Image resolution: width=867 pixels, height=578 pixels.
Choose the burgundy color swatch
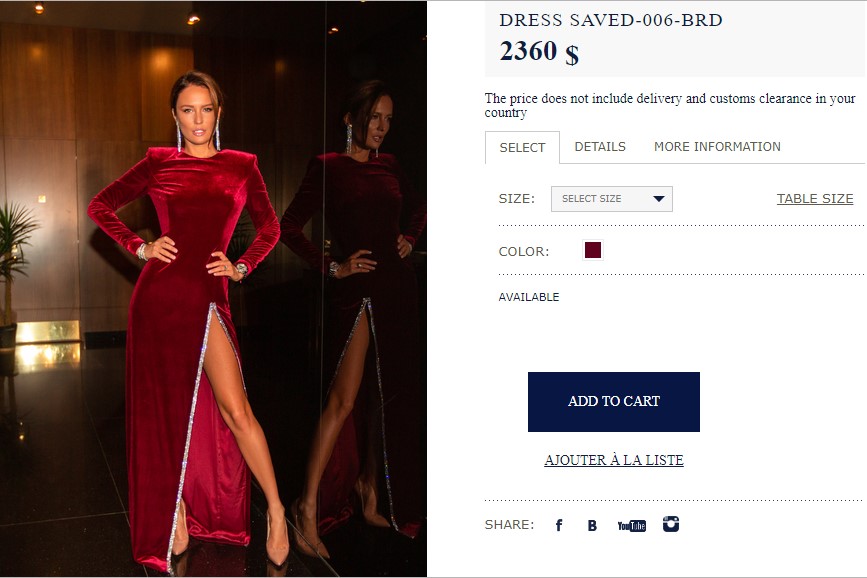point(593,250)
